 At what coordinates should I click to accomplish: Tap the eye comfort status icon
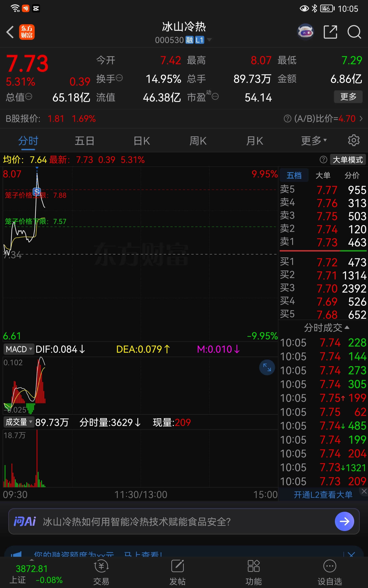[x=304, y=8]
